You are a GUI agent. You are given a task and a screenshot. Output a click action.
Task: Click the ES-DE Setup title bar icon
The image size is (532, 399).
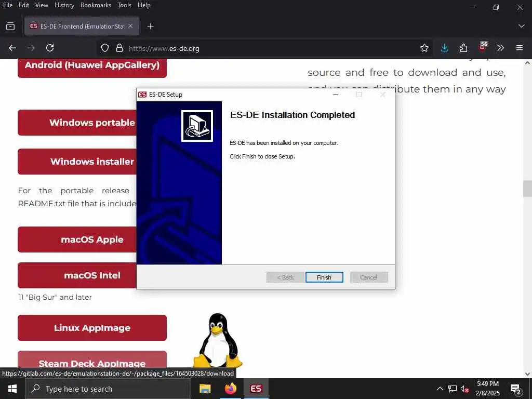tap(142, 95)
